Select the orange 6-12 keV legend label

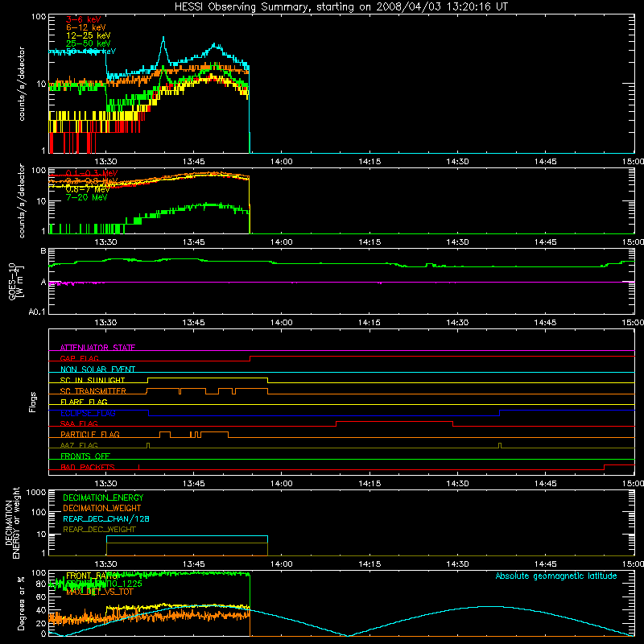86,27
